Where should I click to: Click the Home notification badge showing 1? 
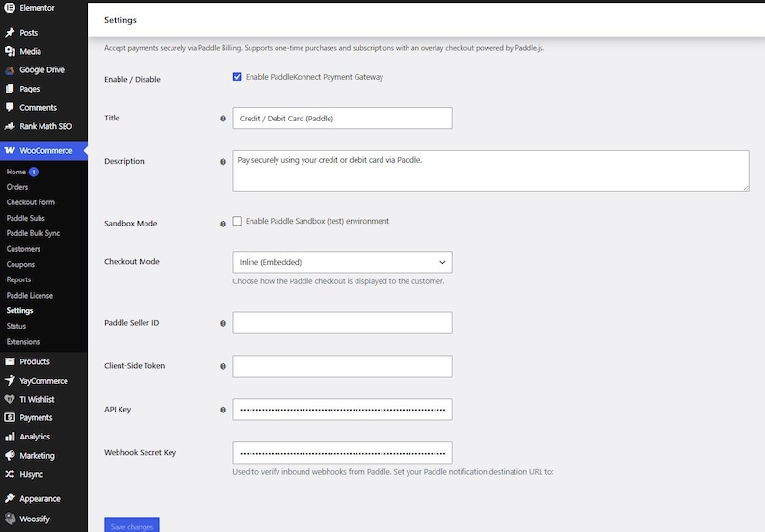(x=34, y=172)
